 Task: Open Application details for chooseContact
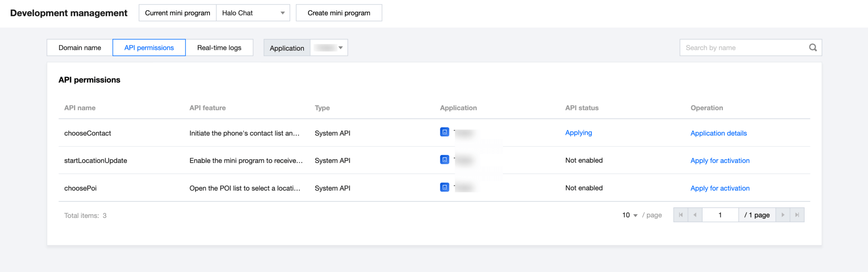point(718,133)
